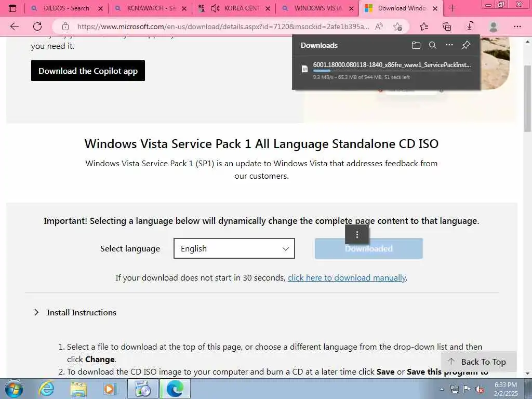
Task: Open the tab actions menu icon
Action: pos(12,8)
